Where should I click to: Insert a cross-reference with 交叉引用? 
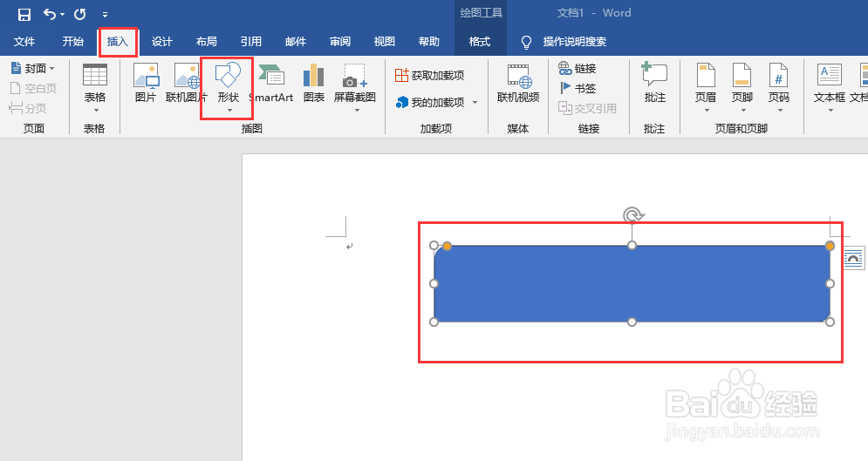point(587,108)
